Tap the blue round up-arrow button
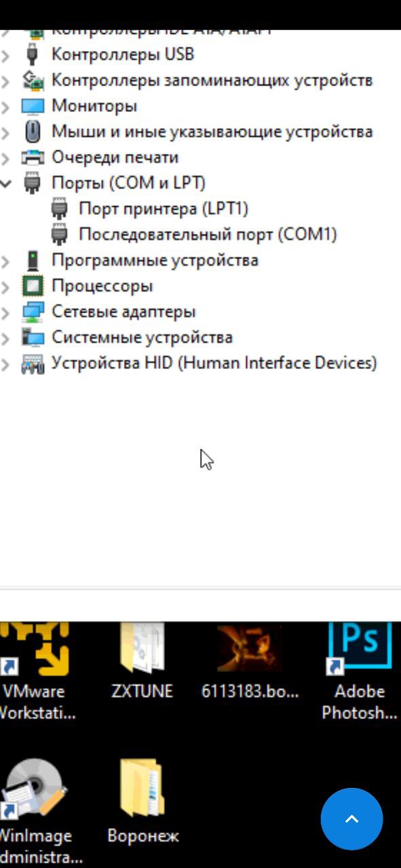The height and width of the screenshot is (868, 401). (351, 819)
